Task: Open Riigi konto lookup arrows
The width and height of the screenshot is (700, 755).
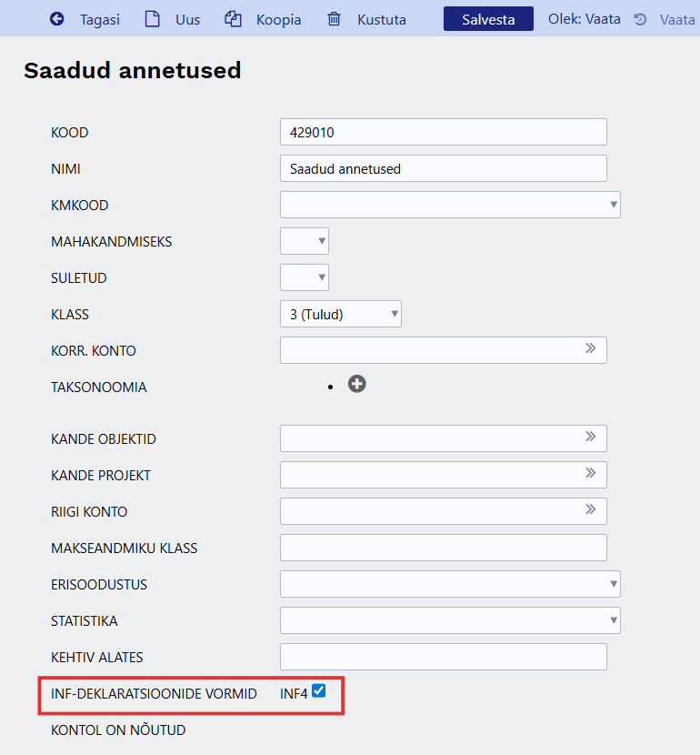Action: (x=590, y=509)
